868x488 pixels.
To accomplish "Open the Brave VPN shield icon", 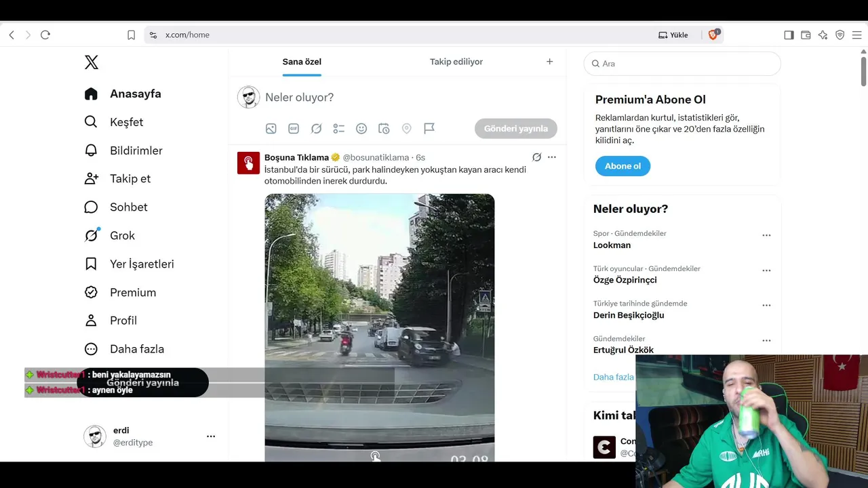I will click(x=840, y=35).
